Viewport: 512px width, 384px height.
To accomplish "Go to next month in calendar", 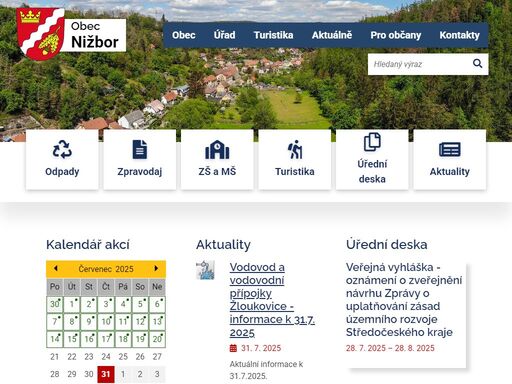I will pyautogui.click(x=156, y=268).
